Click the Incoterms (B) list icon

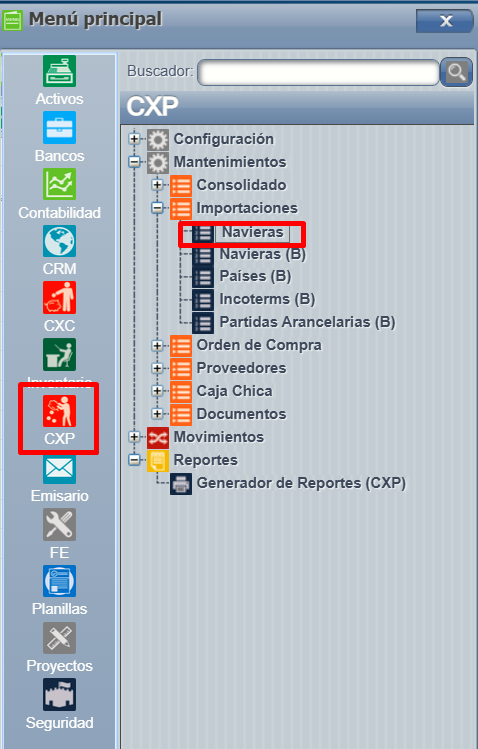point(203,300)
